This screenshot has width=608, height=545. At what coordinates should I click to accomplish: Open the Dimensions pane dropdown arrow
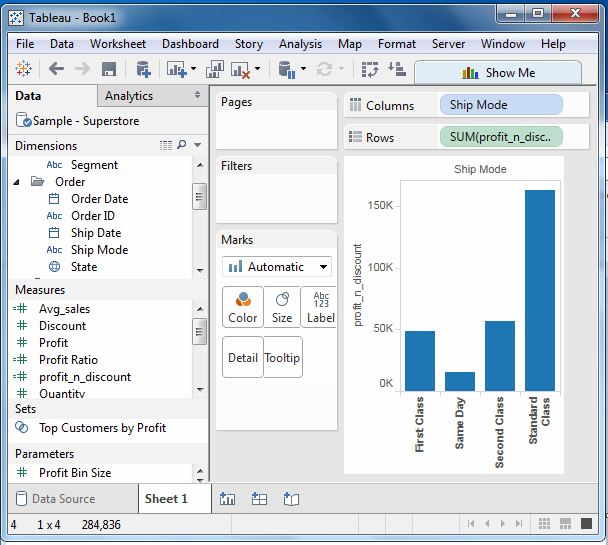click(x=198, y=146)
